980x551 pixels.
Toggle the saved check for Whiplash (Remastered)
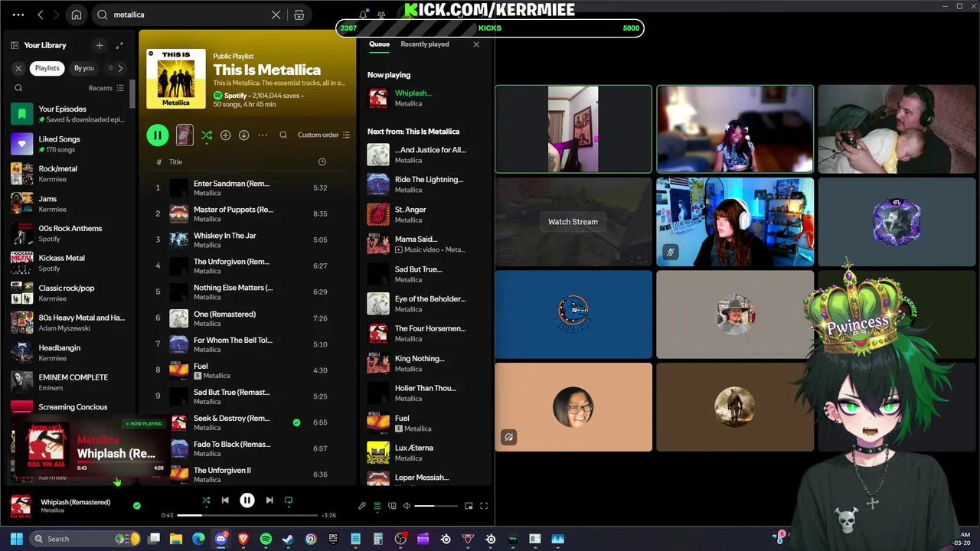(137, 506)
